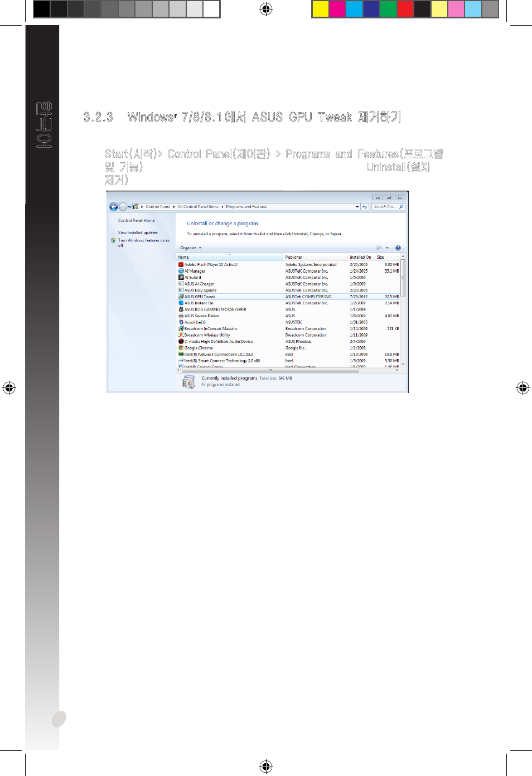Open the help question mark icon
Screen dimensions: 532x776
(398, 248)
